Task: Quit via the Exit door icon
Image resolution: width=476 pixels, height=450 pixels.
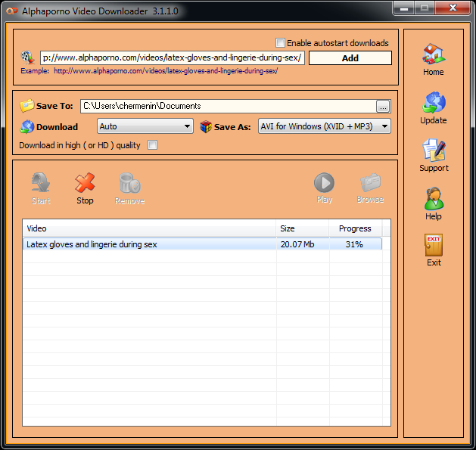Action: point(434,245)
